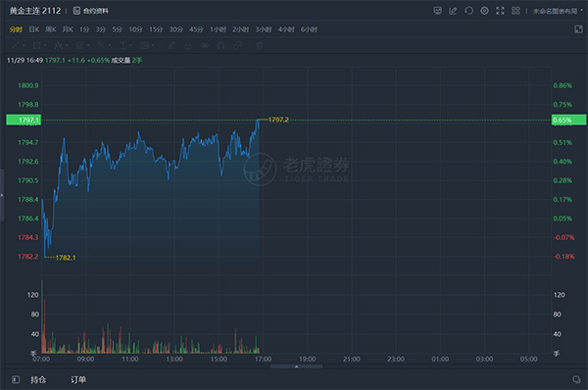Toggle drawing visibility eye icon
This screenshot has height=390, width=588.
point(205,46)
